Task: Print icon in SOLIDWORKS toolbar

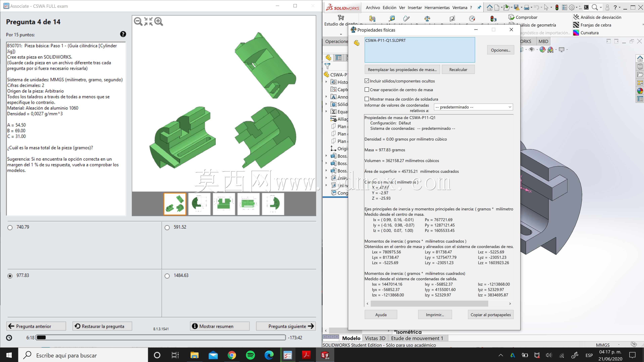Action: 526,8
